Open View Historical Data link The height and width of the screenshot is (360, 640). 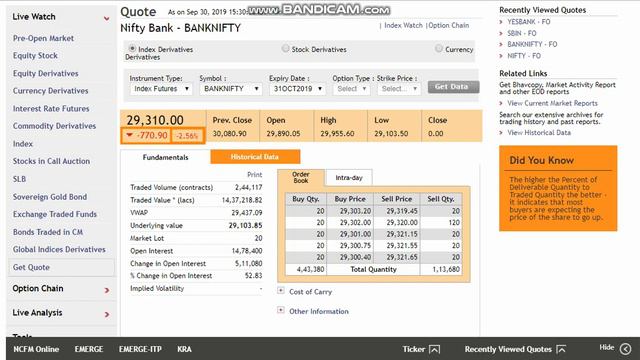pos(539,133)
